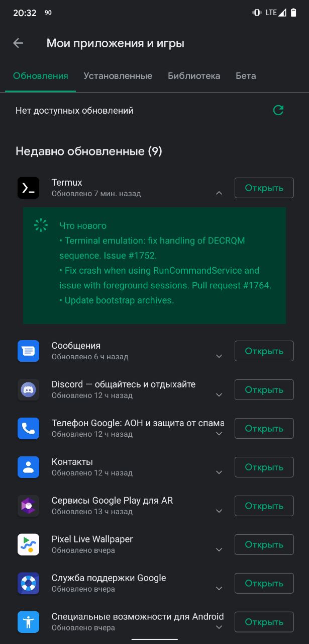309x644 pixels.
Task: Tap the Discord app icon
Action: (28, 389)
